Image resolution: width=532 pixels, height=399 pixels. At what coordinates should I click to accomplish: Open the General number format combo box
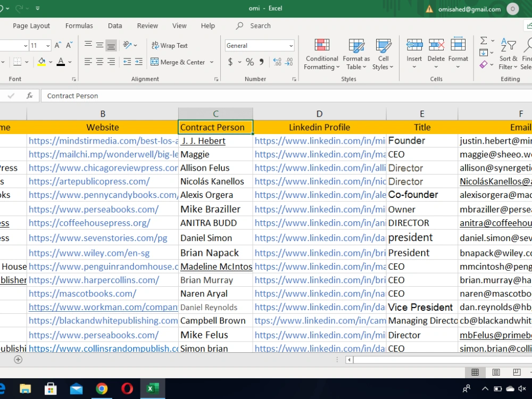[260, 45]
